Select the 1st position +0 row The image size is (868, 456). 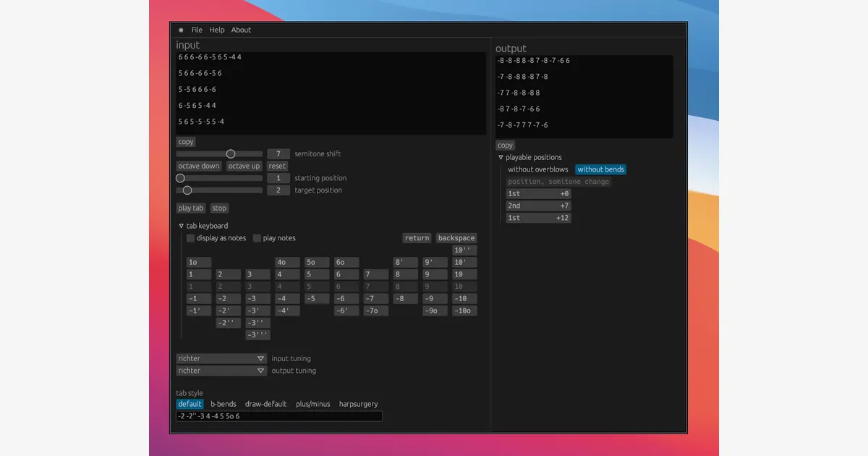tap(538, 194)
